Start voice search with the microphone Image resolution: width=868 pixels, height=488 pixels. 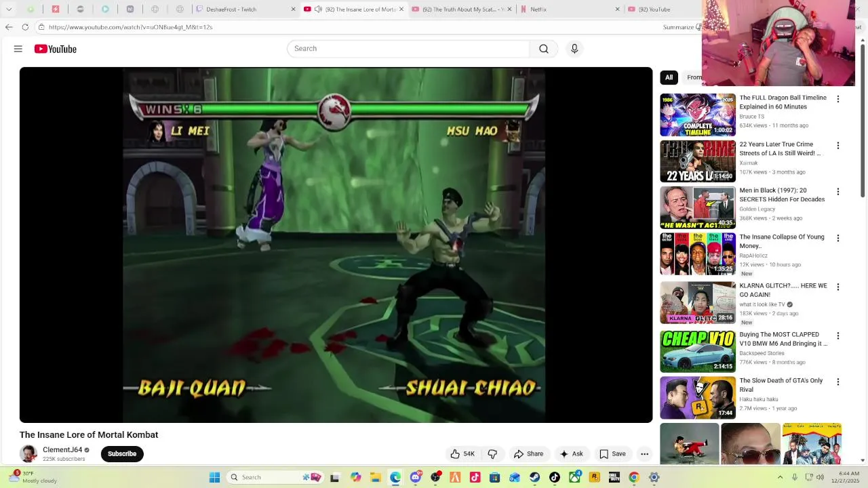(x=574, y=49)
